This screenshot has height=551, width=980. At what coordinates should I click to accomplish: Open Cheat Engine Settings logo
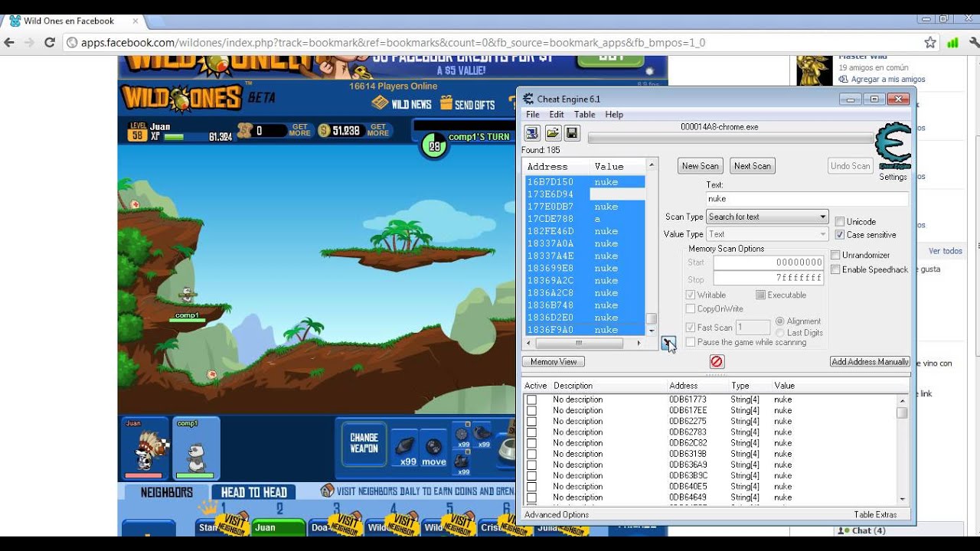click(x=893, y=145)
